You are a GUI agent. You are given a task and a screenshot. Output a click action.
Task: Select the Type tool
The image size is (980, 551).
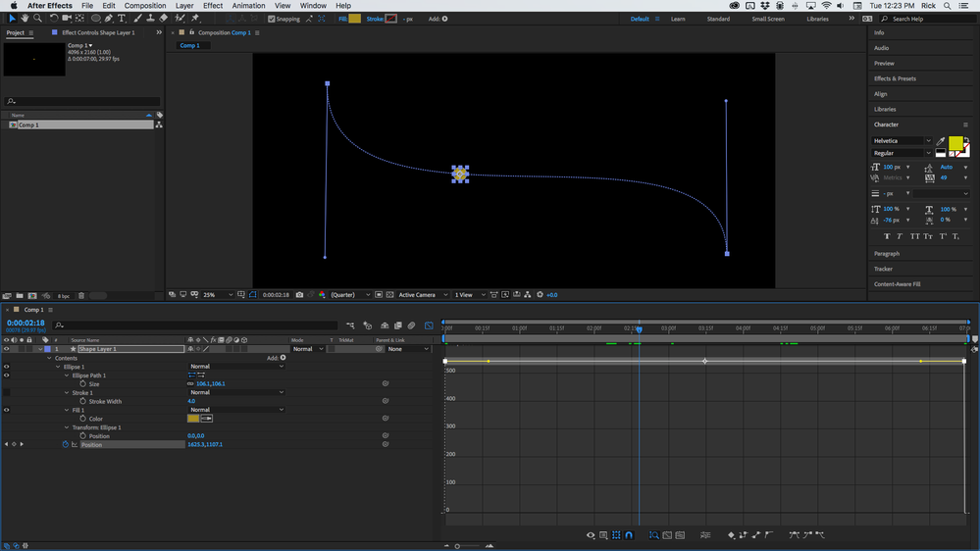point(122,19)
